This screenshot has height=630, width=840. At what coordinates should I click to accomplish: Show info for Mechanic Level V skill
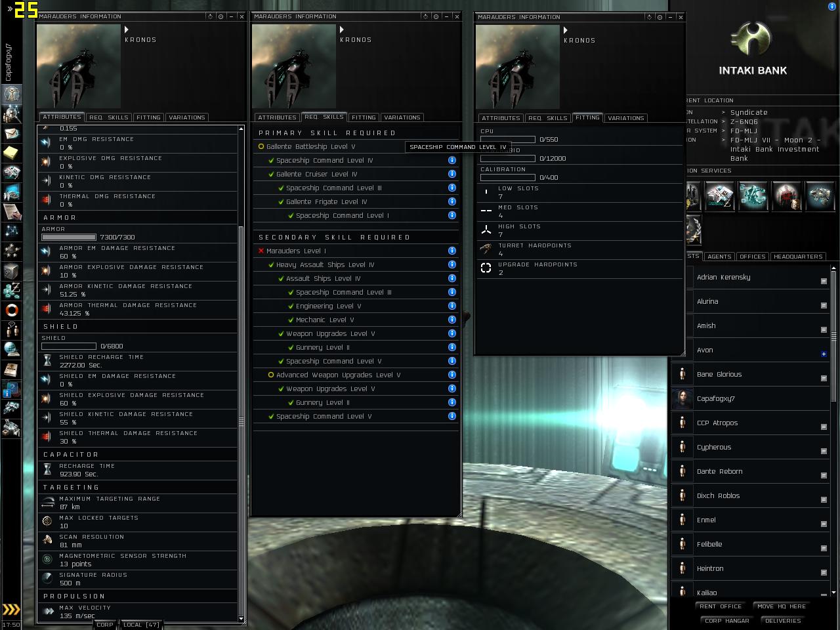click(452, 320)
